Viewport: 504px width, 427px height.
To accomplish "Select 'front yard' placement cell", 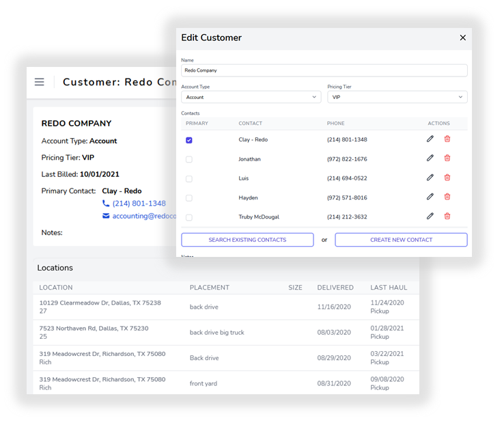I will coord(204,383).
